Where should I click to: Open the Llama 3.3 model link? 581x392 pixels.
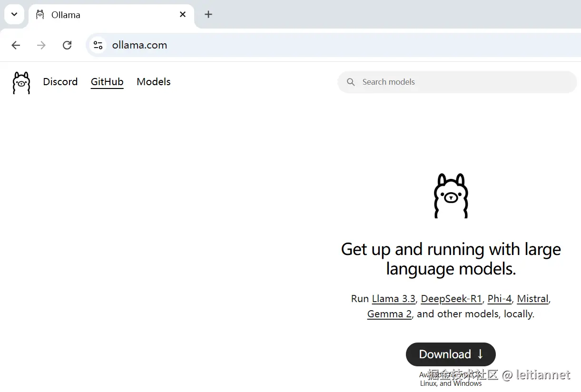click(x=394, y=299)
